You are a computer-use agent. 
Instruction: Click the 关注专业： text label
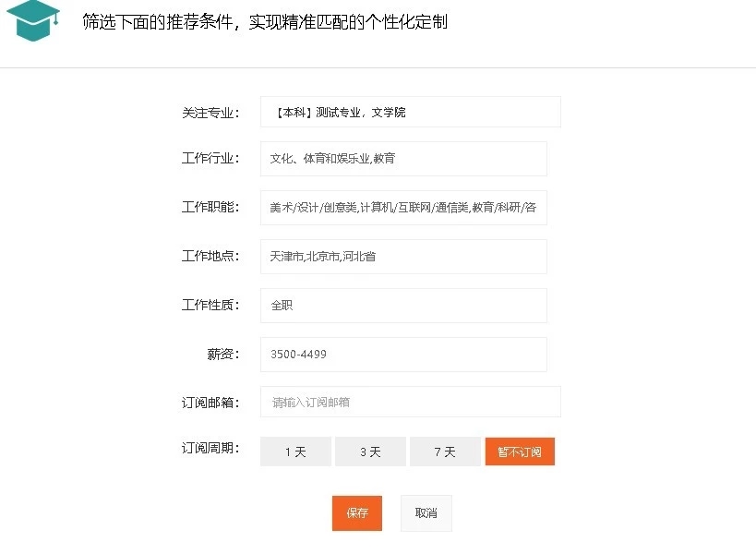point(210,113)
